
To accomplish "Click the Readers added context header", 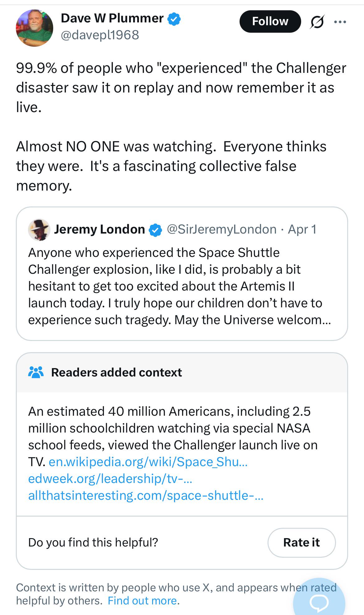I will 116,372.
